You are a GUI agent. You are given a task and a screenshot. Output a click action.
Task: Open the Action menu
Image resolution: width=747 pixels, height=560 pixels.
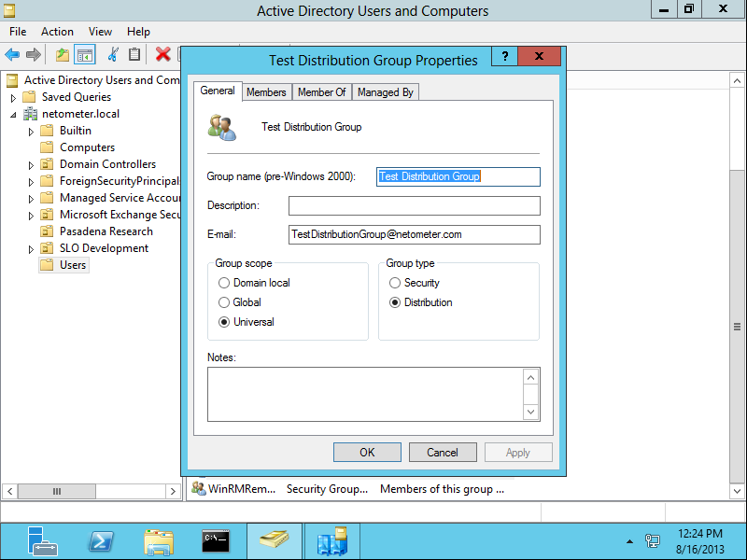click(57, 31)
